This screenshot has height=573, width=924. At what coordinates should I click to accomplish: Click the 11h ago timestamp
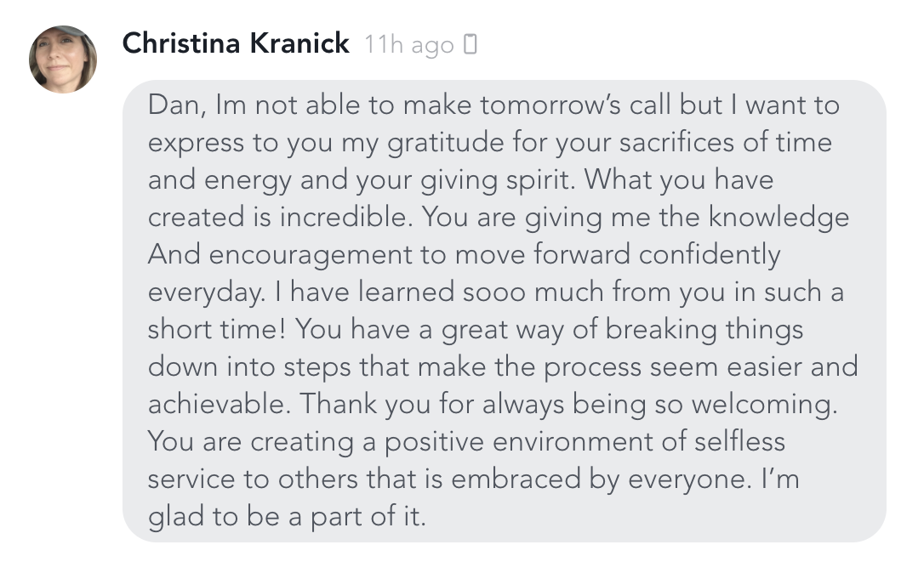click(408, 44)
